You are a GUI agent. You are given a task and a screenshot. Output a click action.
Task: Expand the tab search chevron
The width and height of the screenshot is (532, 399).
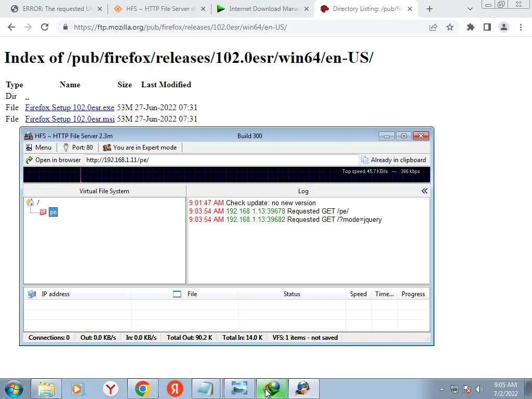point(470,9)
